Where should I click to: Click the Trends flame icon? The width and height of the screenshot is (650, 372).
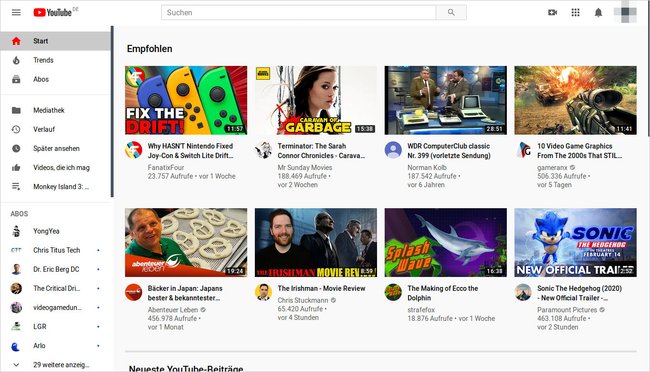pos(16,60)
